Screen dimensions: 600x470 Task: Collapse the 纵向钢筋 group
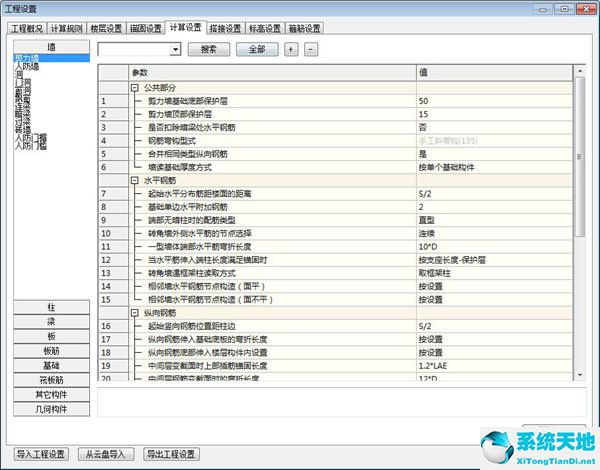point(134,313)
